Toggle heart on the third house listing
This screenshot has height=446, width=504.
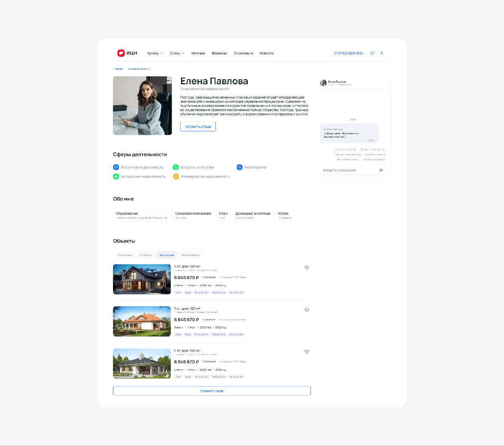click(x=307, y=352)
